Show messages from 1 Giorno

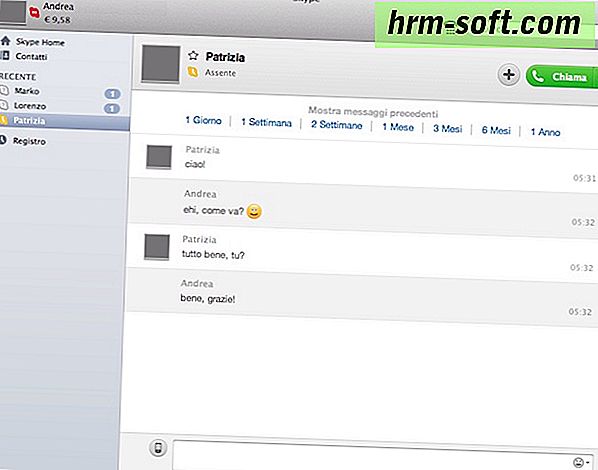pyautogui.click(x=203, y=120)
